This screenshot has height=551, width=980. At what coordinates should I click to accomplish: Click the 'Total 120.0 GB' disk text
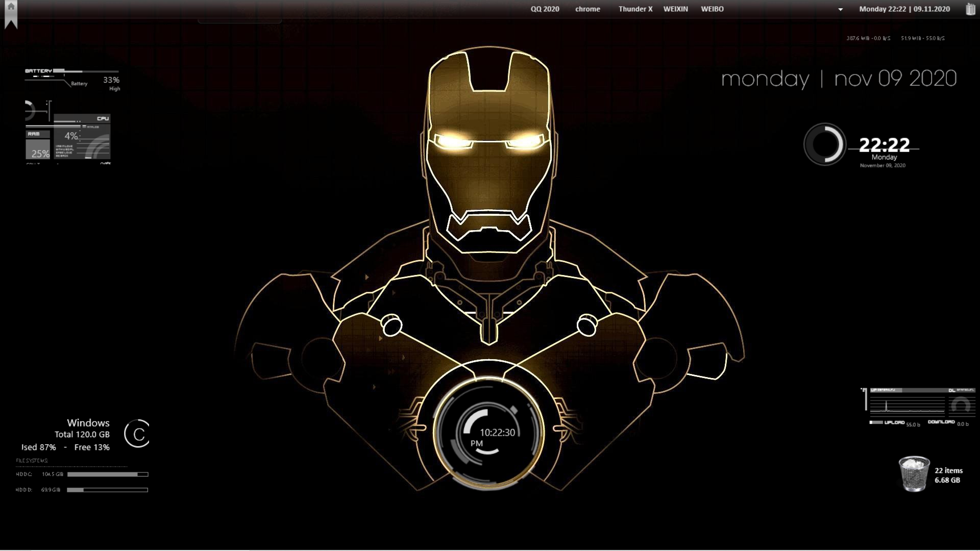pos(82,435)
